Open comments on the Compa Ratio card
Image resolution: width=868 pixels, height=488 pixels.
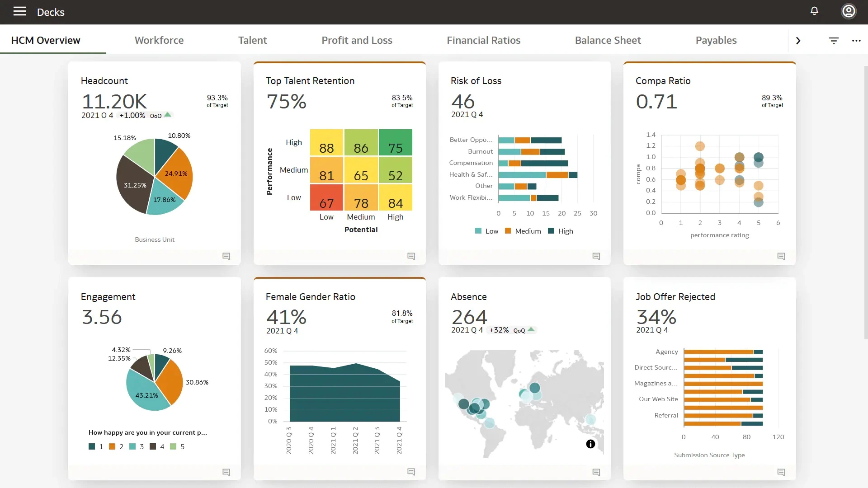[781, 256]
